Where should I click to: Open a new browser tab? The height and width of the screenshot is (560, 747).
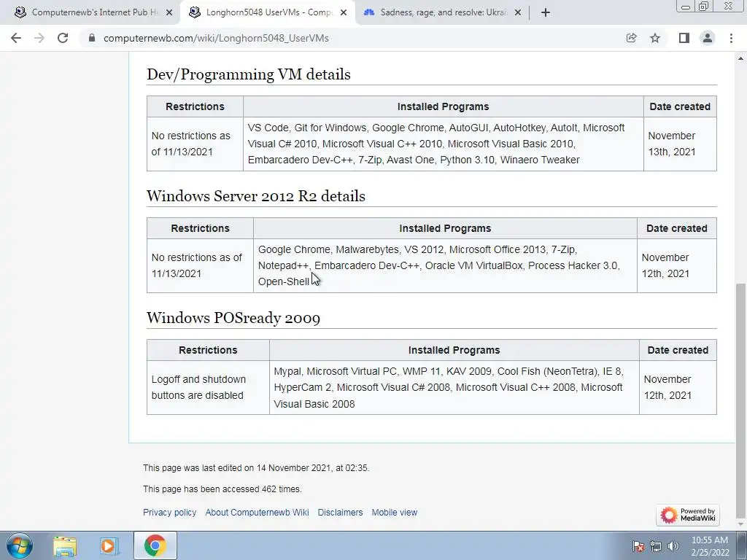click(546, 12)
